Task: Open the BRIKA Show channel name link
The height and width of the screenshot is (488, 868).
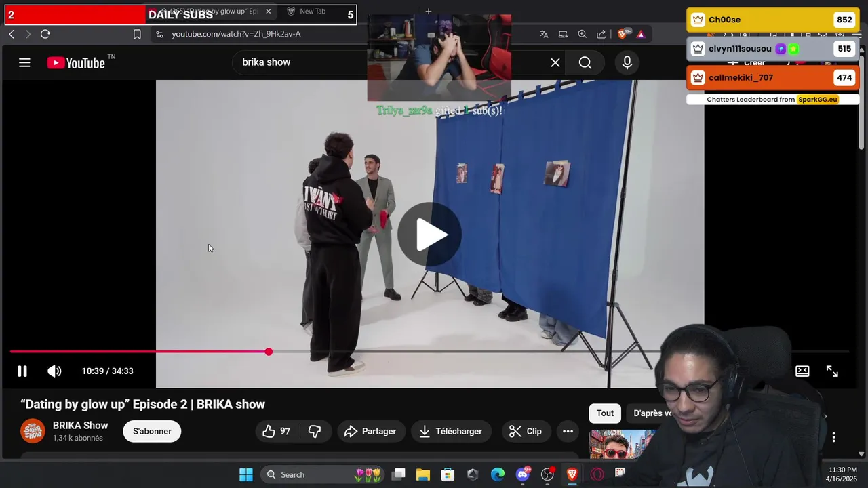Action: tap(80, 426)
